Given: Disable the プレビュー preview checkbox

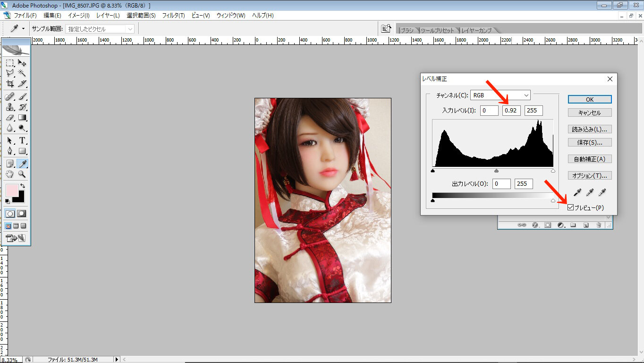Looking at the screenshot, I should 570,207.
